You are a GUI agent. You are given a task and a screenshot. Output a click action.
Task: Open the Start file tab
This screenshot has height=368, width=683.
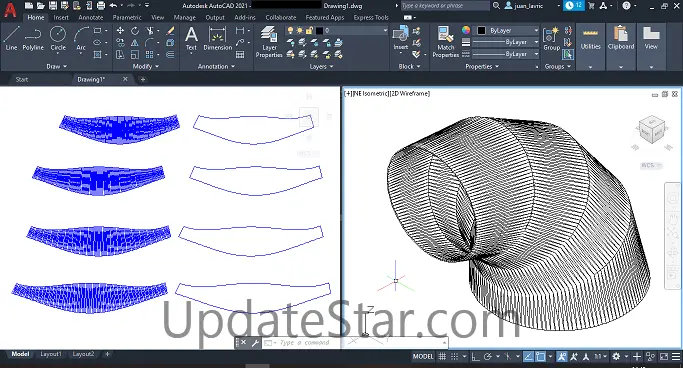coord(22,79)
